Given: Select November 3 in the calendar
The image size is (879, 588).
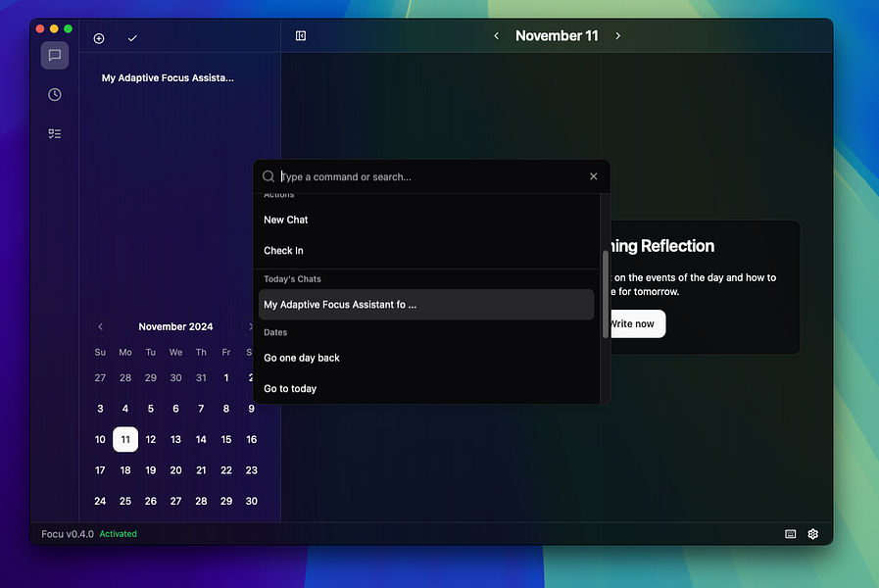Looking at the screenshot, I should [x=100, y=409].
